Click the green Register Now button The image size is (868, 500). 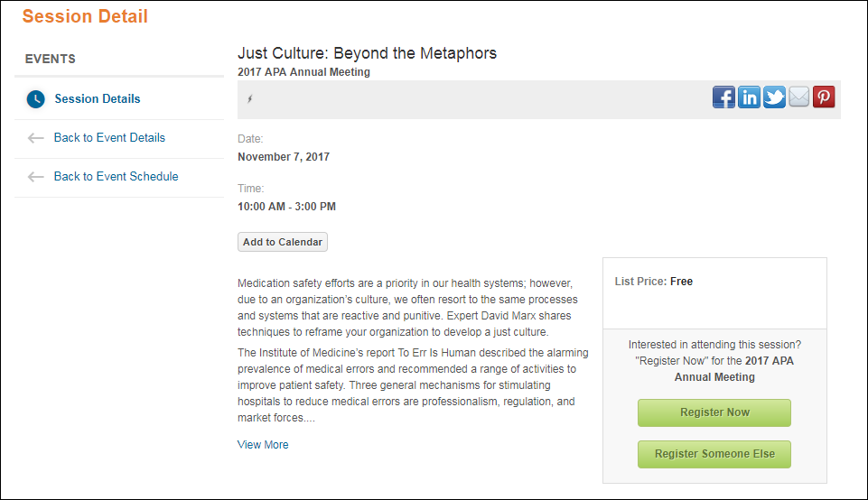[714, 412]
